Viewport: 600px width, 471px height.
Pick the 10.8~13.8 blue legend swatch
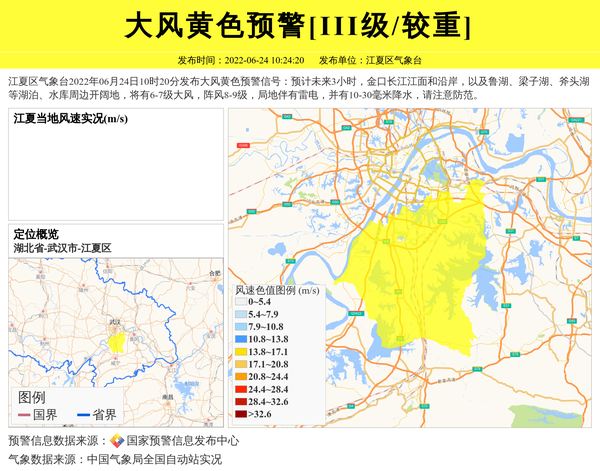[240, 339]
